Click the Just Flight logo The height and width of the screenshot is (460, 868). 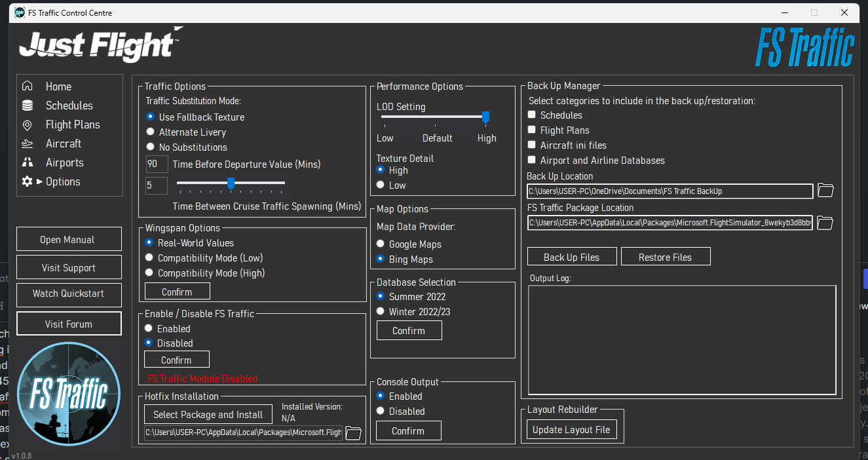click(101, 45)
